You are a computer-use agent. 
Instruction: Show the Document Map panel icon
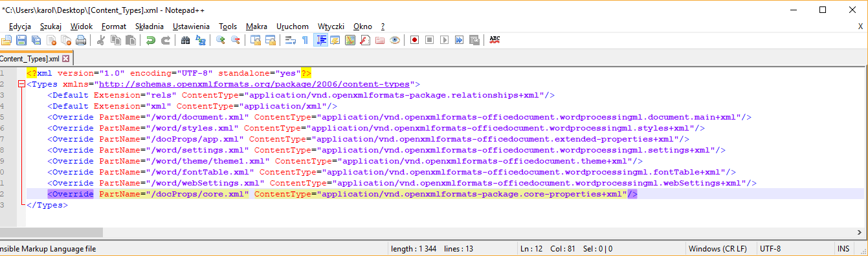pos(350,40)
